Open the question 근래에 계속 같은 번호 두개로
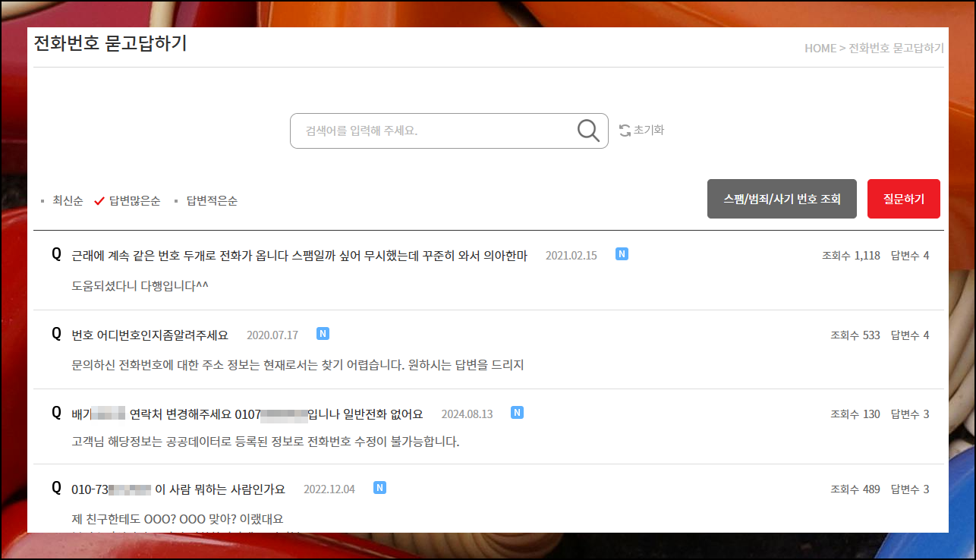Screen dimensions: 976x560 pos(299,256)
